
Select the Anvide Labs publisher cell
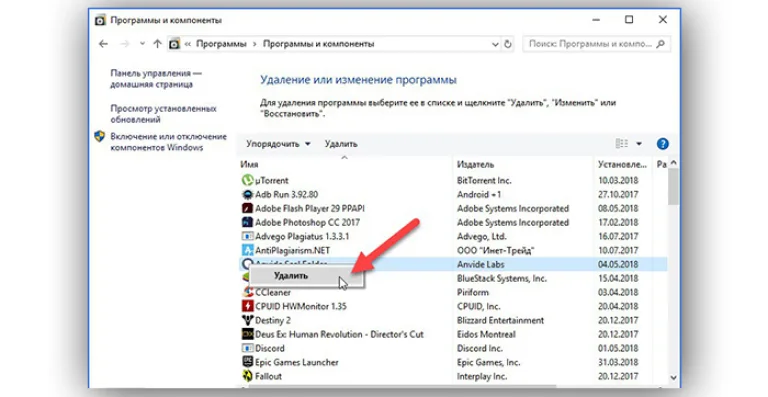pyautogui.click(x=480, y=264)
